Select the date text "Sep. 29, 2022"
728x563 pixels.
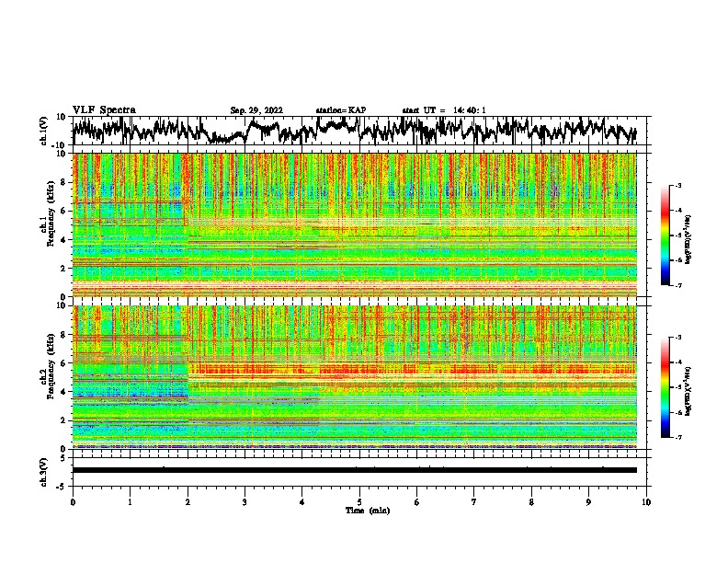256,110
